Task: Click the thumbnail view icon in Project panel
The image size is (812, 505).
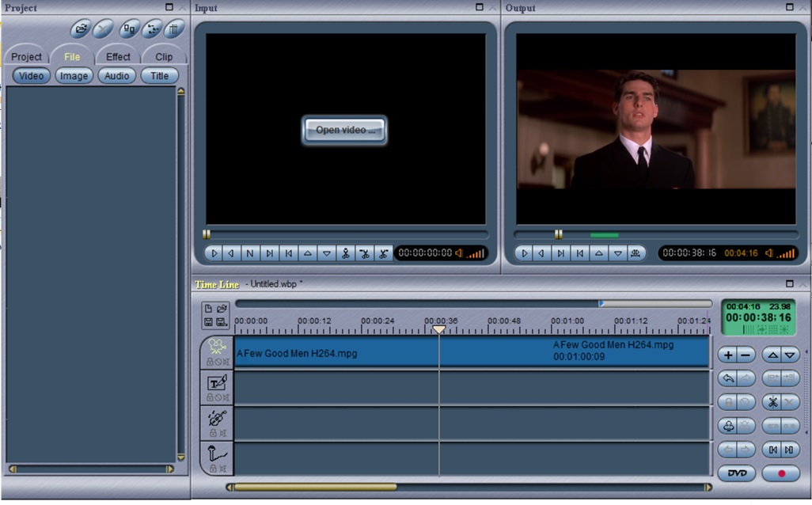Action: click(129, 29)
